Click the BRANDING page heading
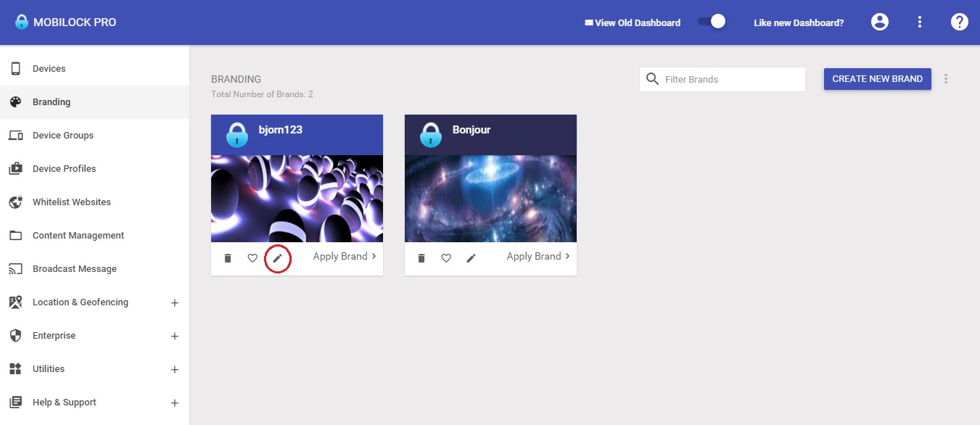980x425 pixels. 236,80
